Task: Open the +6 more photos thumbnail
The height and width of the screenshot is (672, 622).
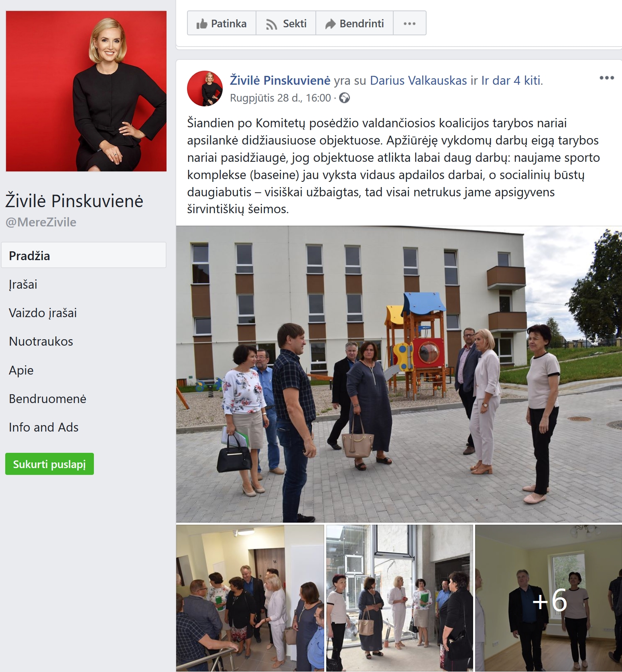Action: pos(549,598)
